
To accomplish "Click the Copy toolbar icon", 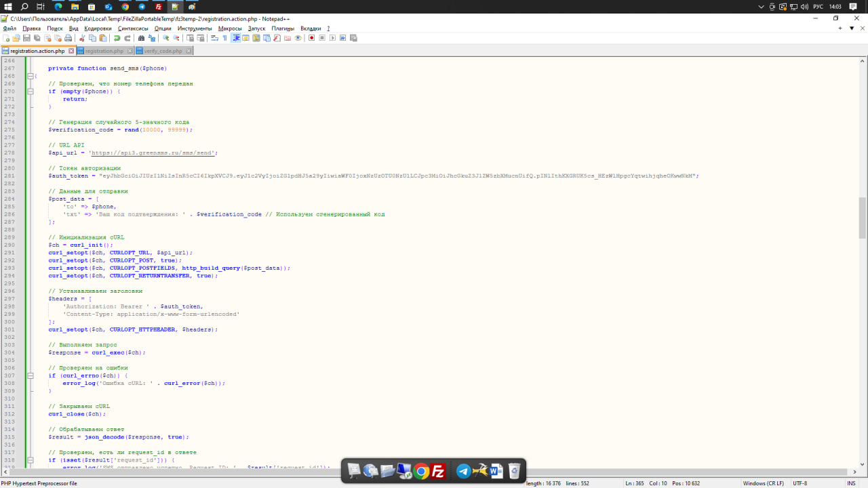I will 92,38.
